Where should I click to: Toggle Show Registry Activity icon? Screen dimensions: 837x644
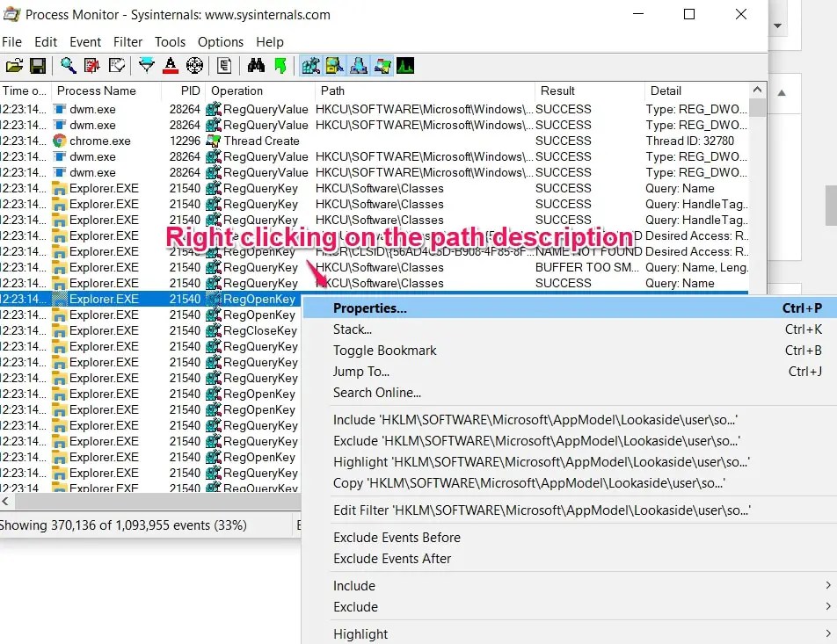point(310,66)
